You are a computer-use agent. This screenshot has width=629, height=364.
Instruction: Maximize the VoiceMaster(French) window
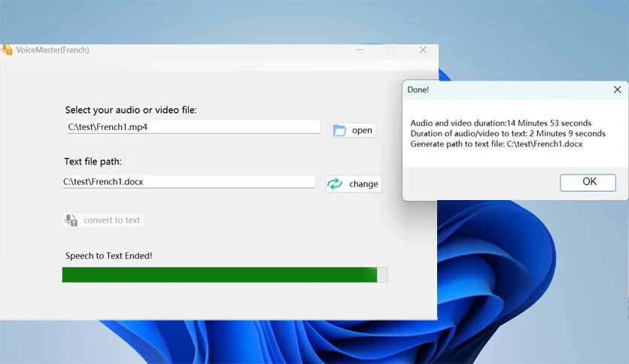(x=391, y=50)
